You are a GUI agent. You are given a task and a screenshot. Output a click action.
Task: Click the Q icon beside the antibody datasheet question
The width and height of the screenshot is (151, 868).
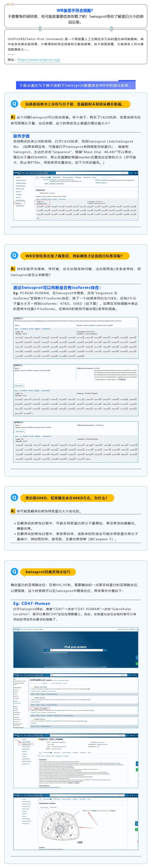click(14, 104)
